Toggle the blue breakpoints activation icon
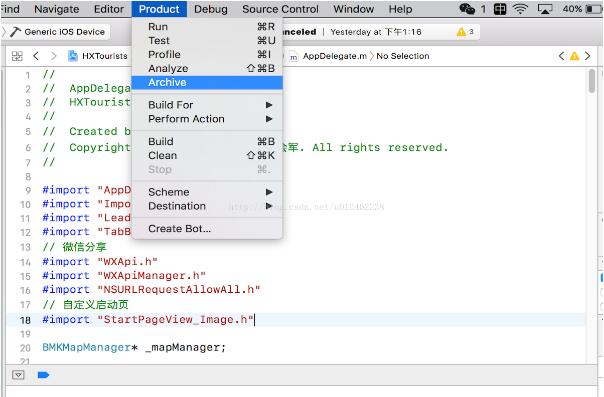The image size is (604, 397). tap(43, 375)
